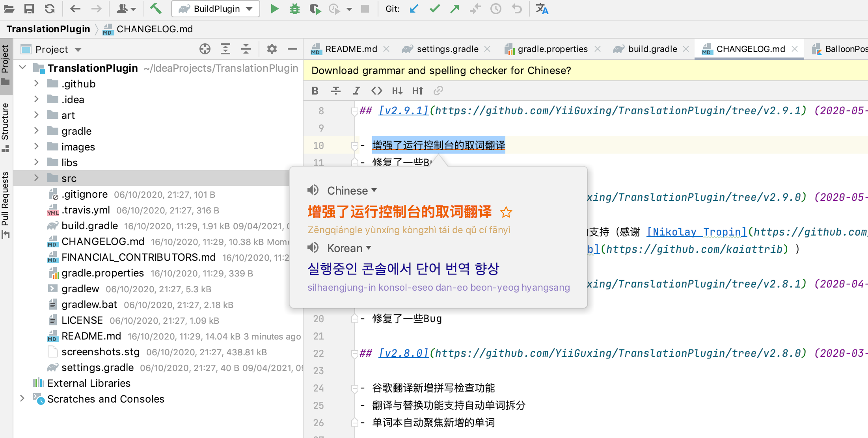Stop the running process
This screenshot has width=868, height=438.
coord(365,9)
